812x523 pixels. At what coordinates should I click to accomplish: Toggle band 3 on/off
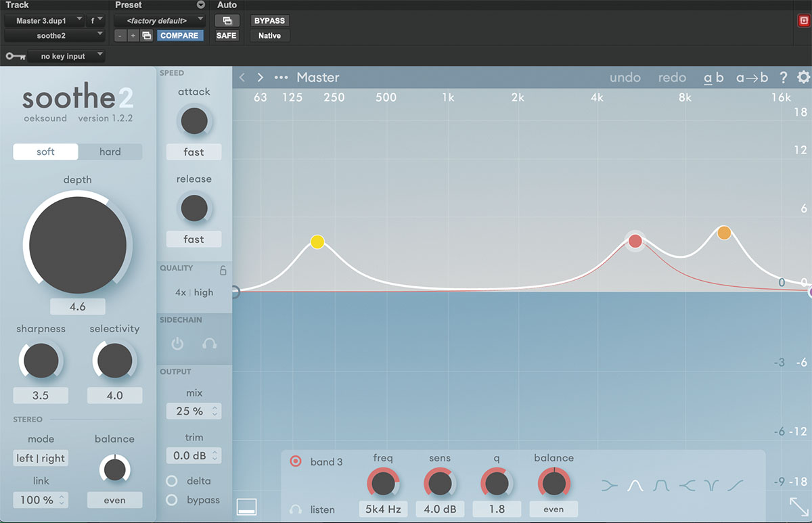pyautogui.click(x=295, y=461)
